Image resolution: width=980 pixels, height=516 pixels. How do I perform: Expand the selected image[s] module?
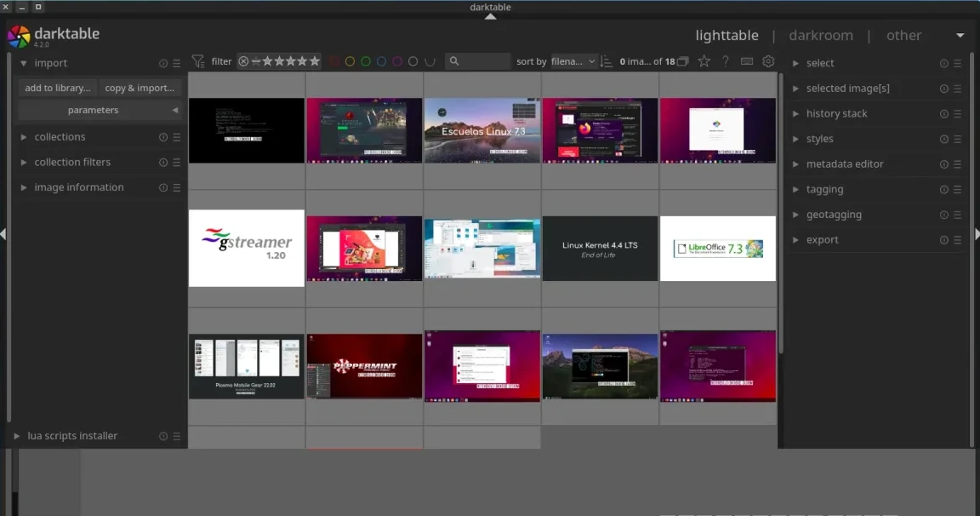pos(795,89)
